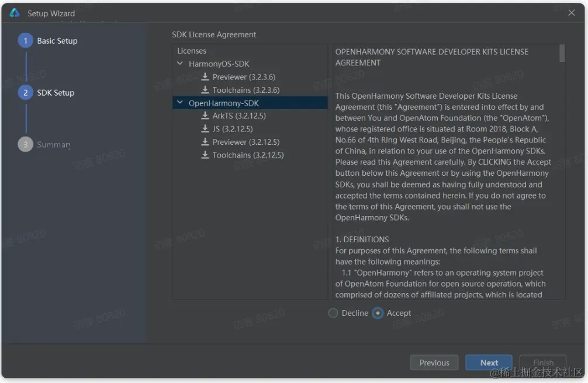588x383 pixels.
Task: Collapse the HarmonyOS-SDK tree node
Action: pyautogui.click(x=180, y=63)
